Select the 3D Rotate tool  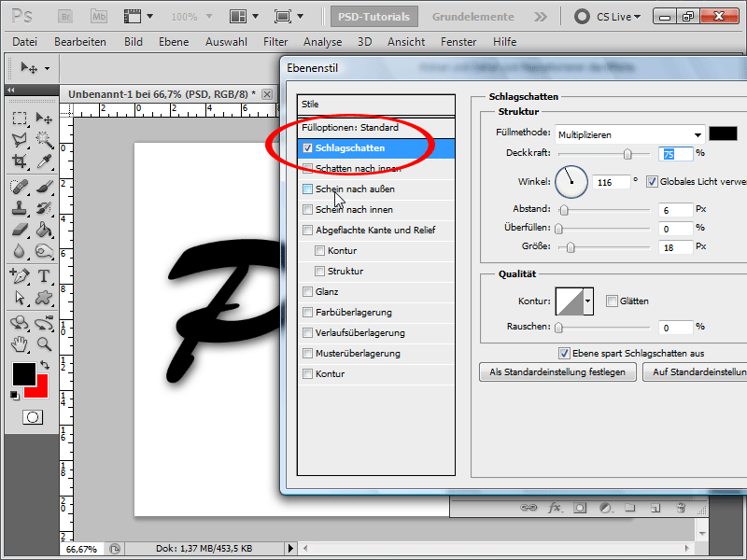pyautogui.click(x=20, y=322)
